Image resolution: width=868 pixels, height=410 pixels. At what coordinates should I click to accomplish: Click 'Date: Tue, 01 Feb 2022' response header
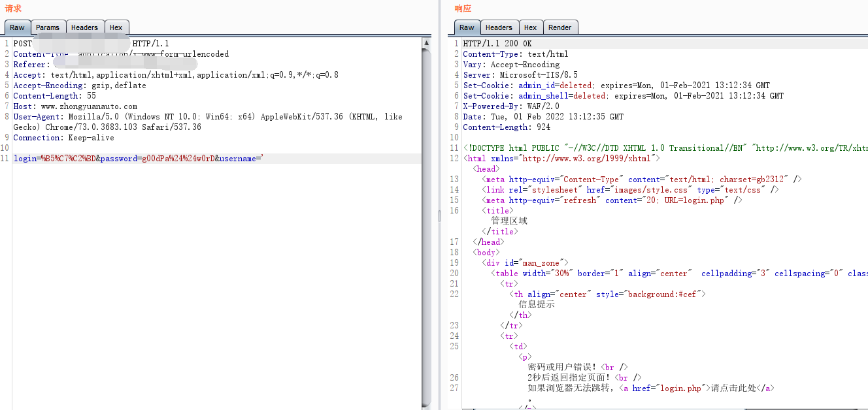point(543,117)
